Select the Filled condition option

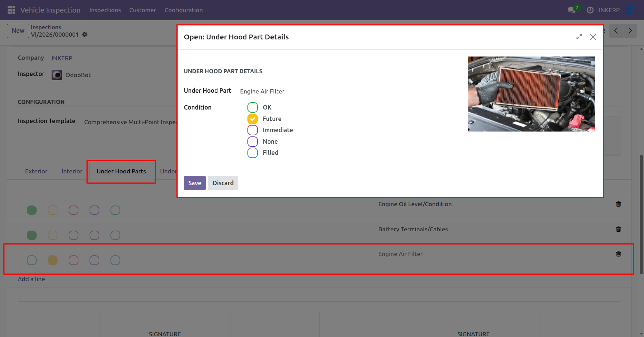pyautogui.click(x=253, y=153)
